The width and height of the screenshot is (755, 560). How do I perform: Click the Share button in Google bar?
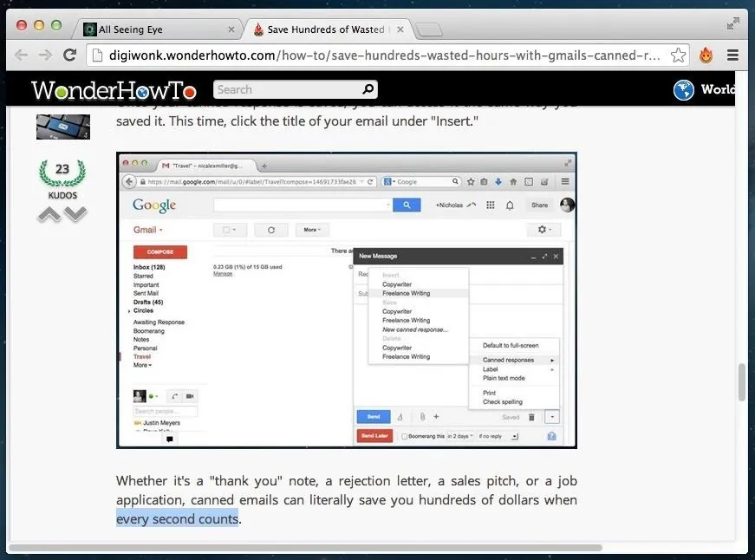click(x=539, y=205)
